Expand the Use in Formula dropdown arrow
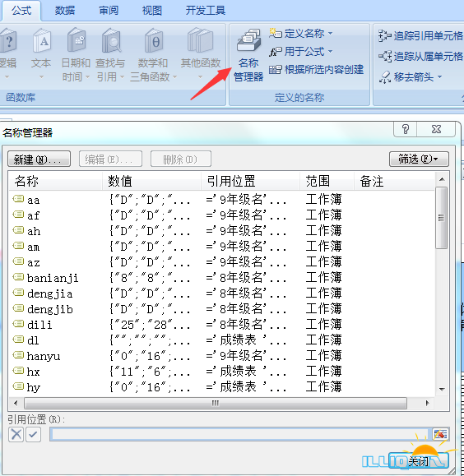The image size is (464, 476). coord(330,52)
